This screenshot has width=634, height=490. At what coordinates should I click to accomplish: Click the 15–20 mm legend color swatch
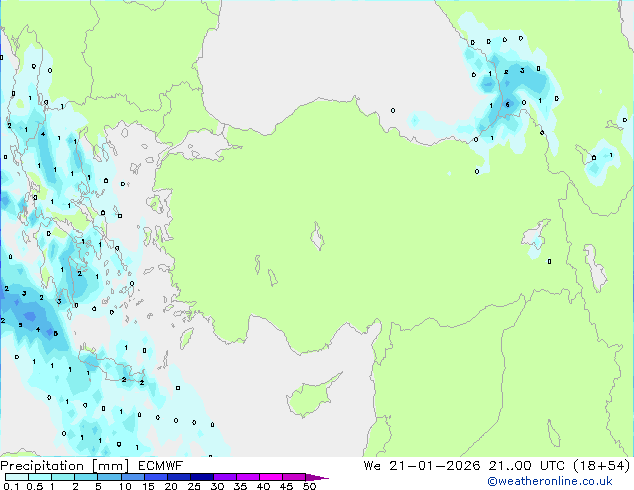156,477
